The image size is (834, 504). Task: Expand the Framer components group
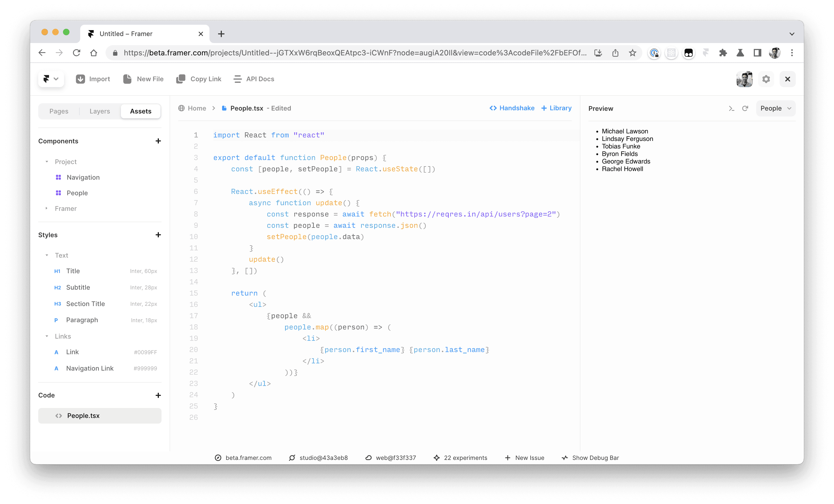(47, 208)
